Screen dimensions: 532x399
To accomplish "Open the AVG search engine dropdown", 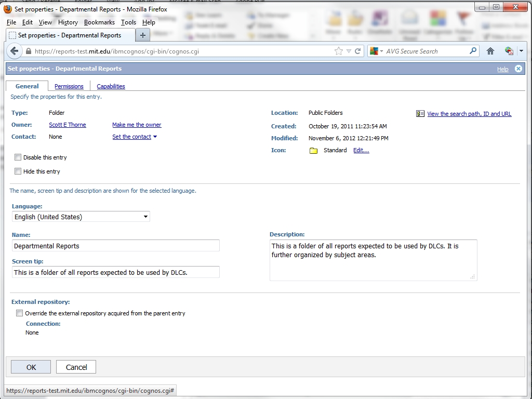I will click(x=377, y=51).
